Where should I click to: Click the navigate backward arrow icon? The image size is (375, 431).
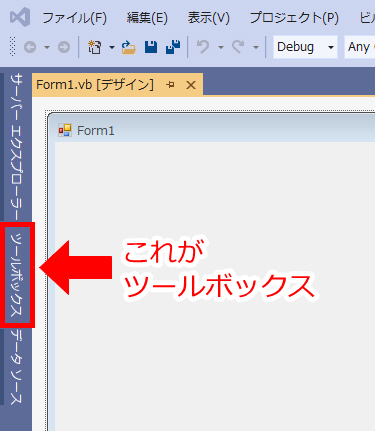point(30,47)
